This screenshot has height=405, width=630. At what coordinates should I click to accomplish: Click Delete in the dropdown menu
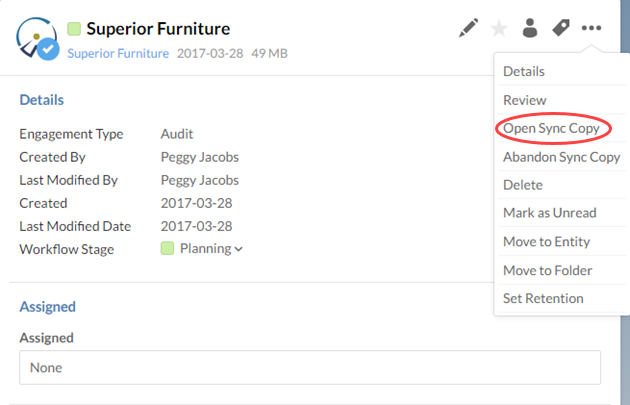coord(523,185)
